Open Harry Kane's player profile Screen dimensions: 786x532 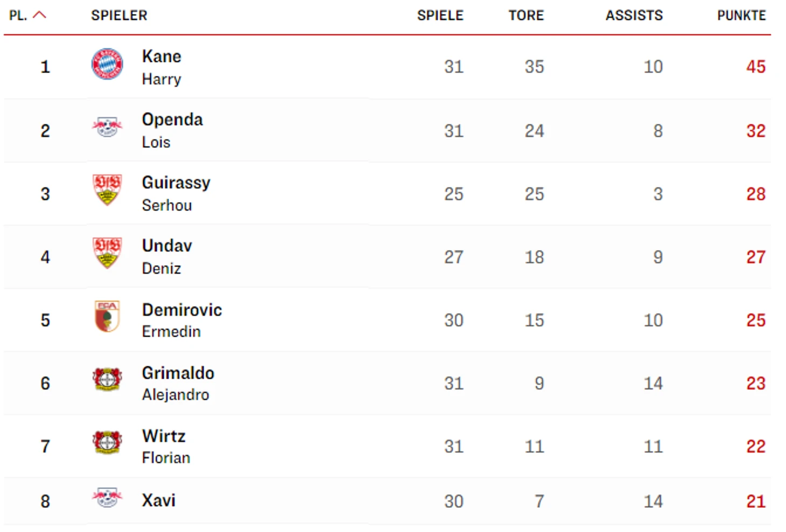coord(162,67)
